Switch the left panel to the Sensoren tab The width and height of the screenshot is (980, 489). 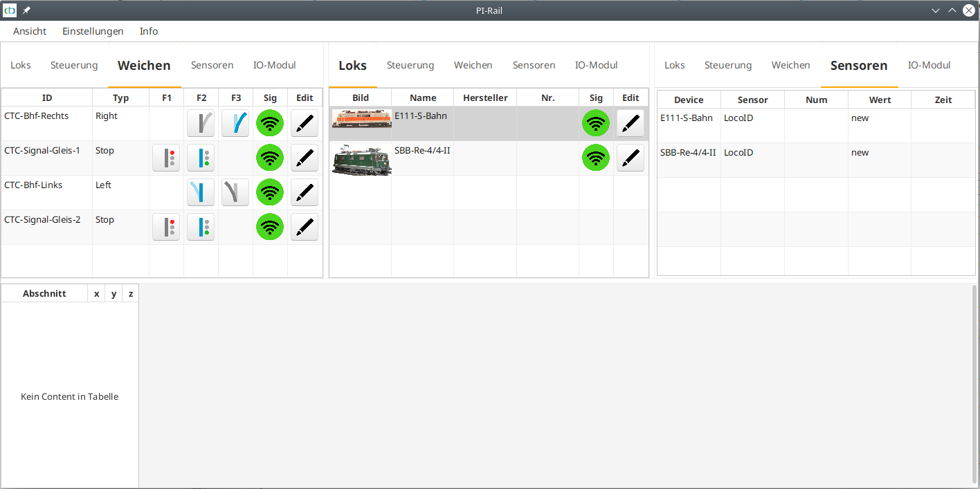[212, 65]
